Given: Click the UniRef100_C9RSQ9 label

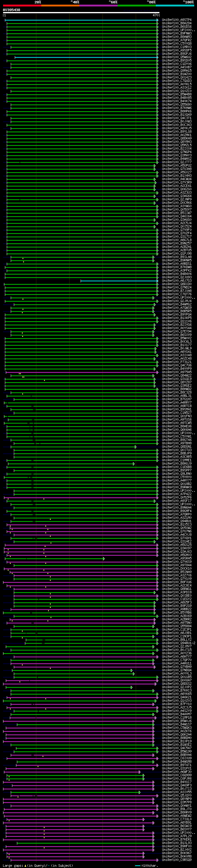Looking at the screenshot, I should [177, 860].
